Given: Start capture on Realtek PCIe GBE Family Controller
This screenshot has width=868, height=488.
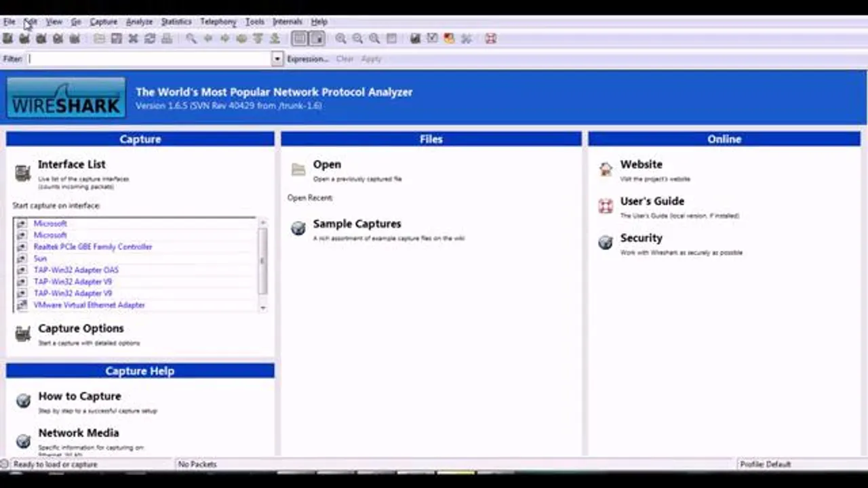Looking at the screenshot, I should tap(93, 247).
